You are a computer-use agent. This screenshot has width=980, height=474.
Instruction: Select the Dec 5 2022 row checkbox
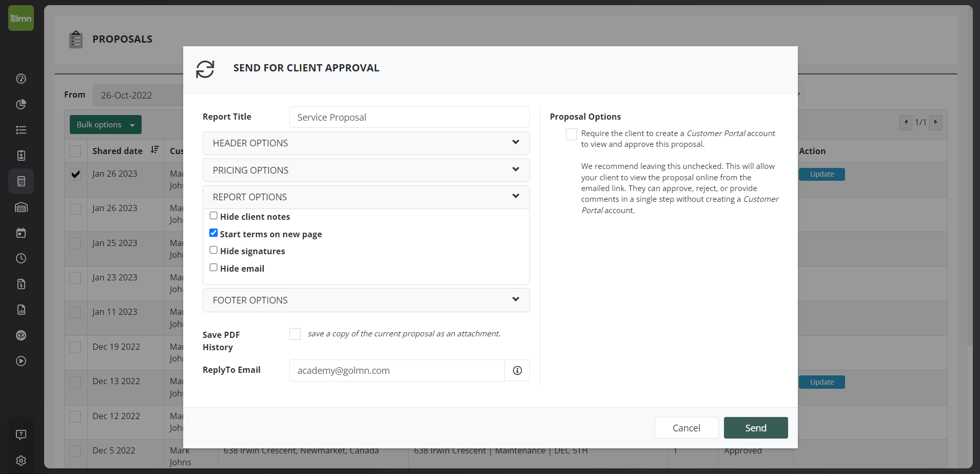[75, 451]
